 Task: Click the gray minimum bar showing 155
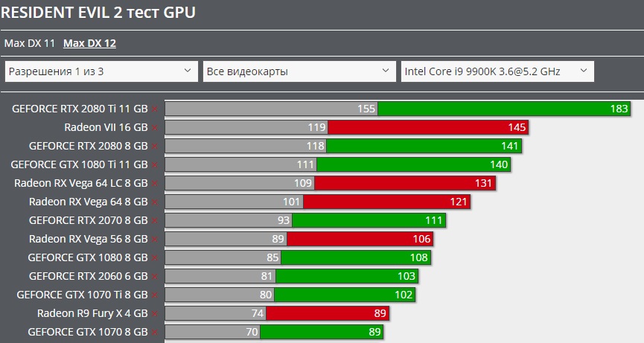pyautogui.click(x=272, y=109)
